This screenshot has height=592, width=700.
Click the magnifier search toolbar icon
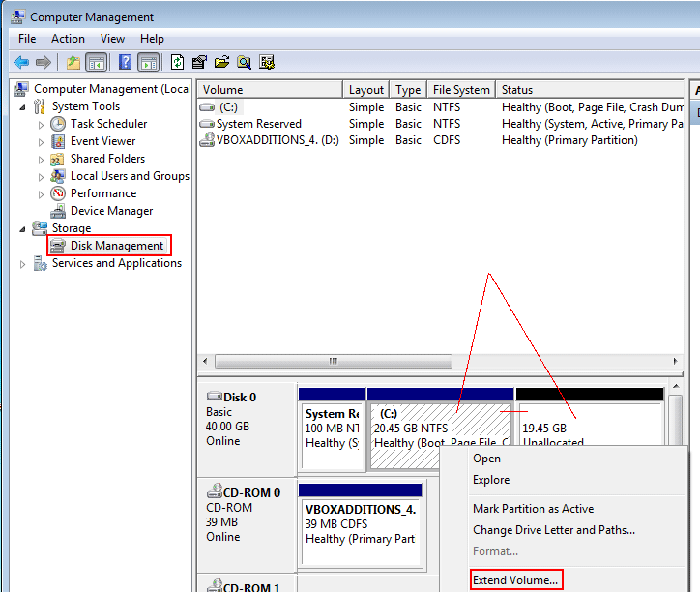245,62
